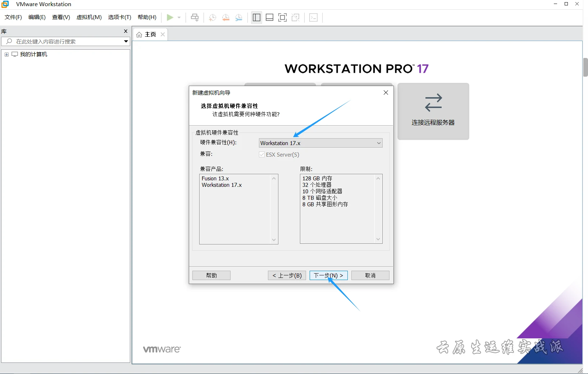Click the home icon on 主页 tab
Viewport: 588px width, 374px height.
[x=139, y=35]
